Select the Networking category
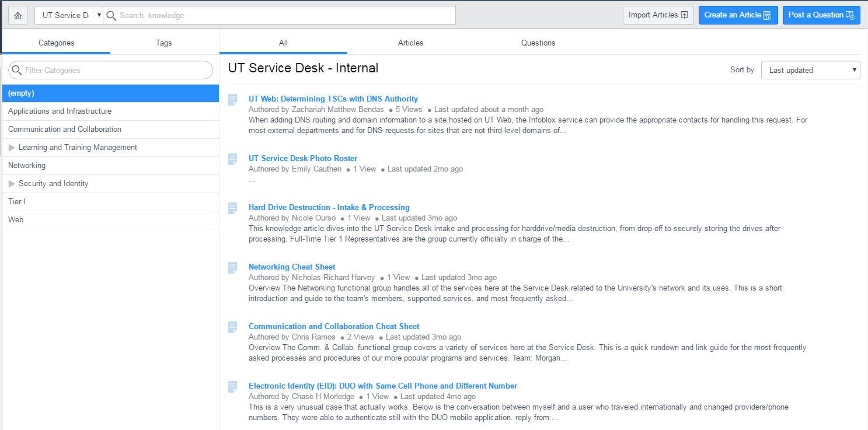The image size is (868, 430). click(110, 166)
